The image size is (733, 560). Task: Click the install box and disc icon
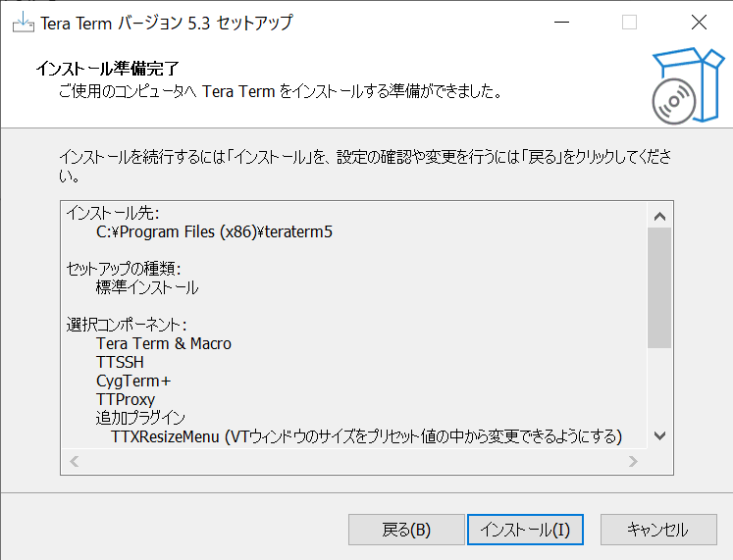(x=687, y=85)
